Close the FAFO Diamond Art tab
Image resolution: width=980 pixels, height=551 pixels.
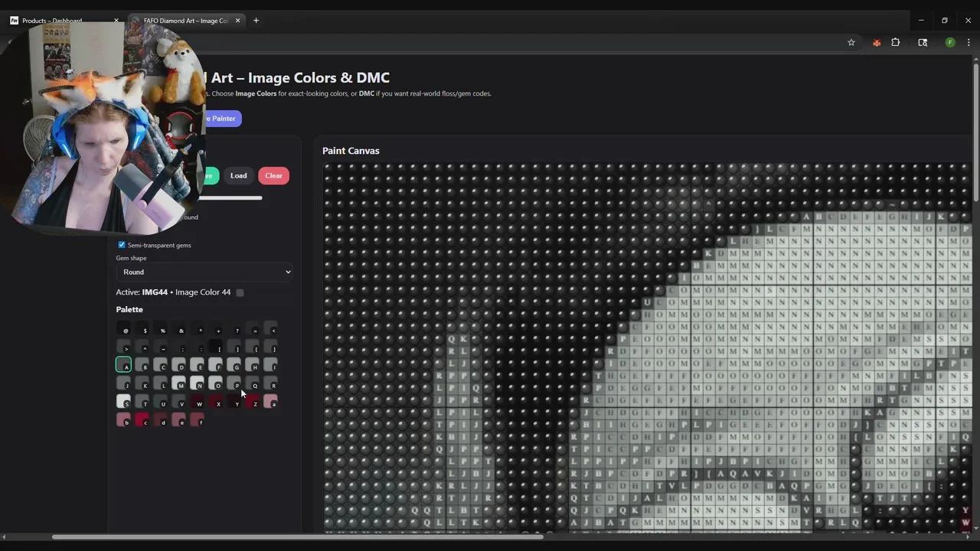238,21
